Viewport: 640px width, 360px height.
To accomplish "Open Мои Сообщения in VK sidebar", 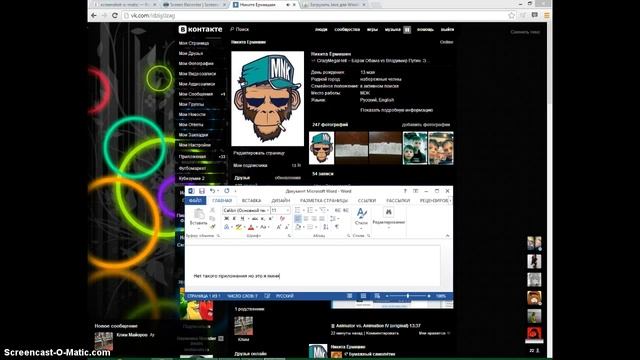I will [x=196, y=94].
